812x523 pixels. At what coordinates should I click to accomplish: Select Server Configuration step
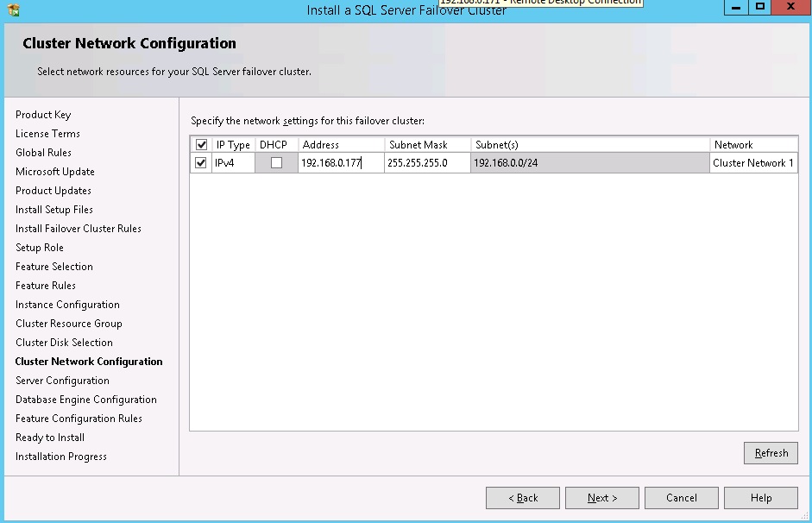click(x=62, y=381)
